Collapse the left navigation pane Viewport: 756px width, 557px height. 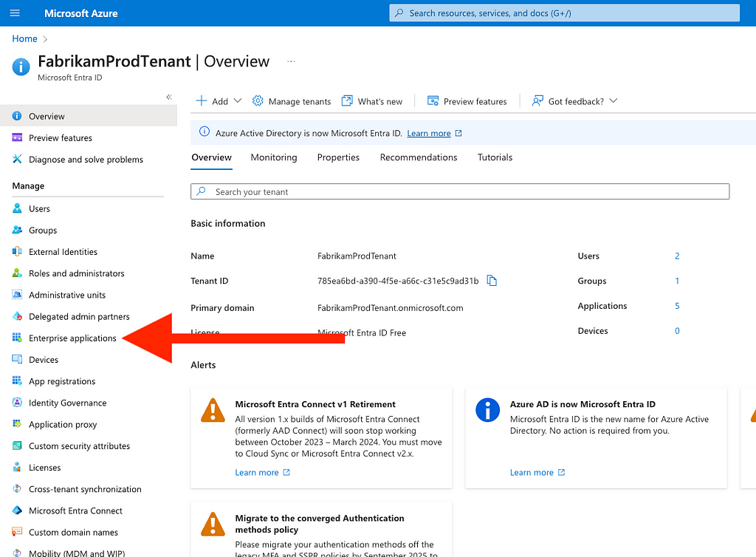pos(169,97)
